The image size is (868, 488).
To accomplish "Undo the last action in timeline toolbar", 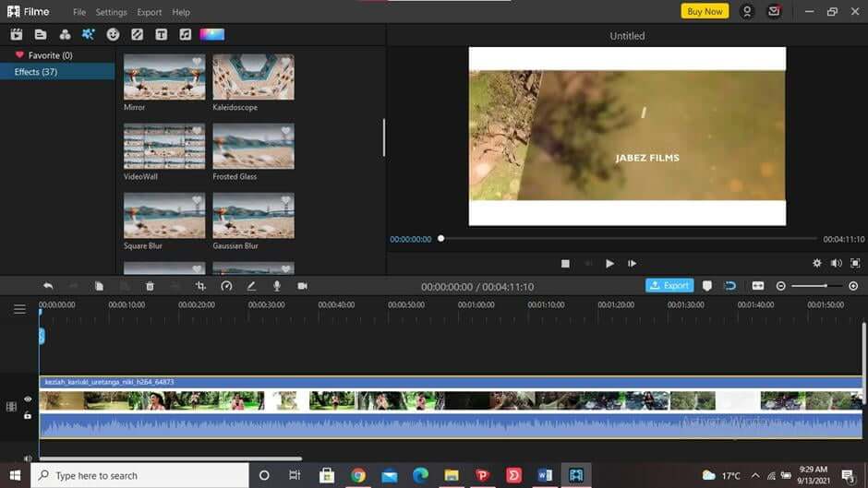I will [48, 286].
